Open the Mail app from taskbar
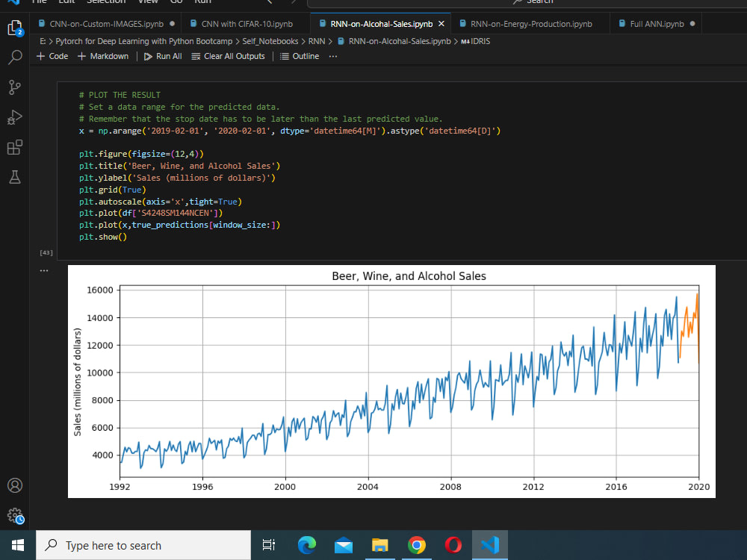 (344, 545)
